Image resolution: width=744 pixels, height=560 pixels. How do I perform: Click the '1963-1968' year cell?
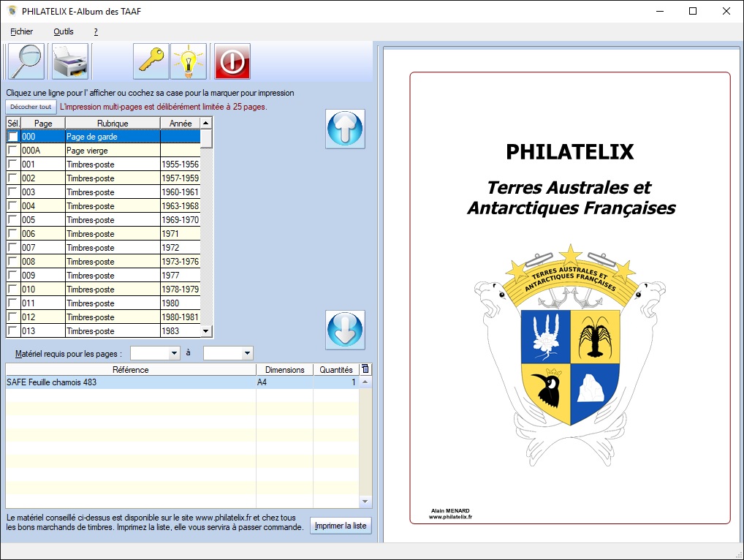point(181,206)
